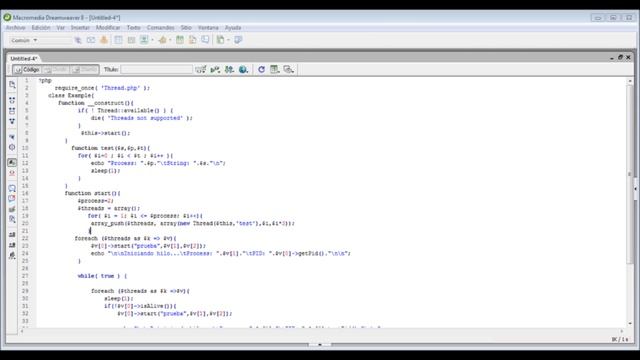
Task: Expand the Images dropdown arrow
Action: [152, 40]
